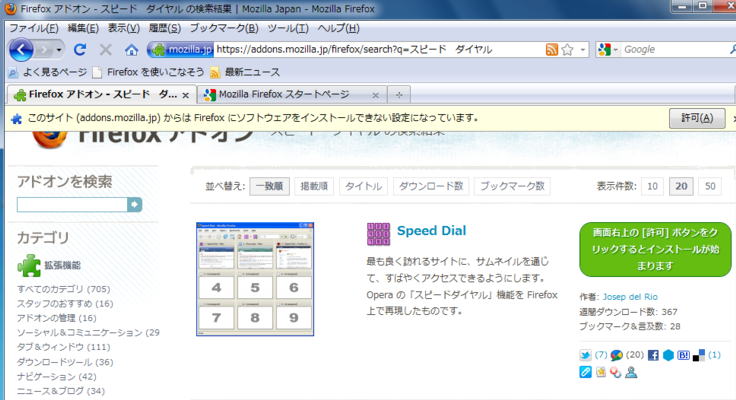
Task: Open ダウンロードツール (36) category
Action: [x=65, y=362]
